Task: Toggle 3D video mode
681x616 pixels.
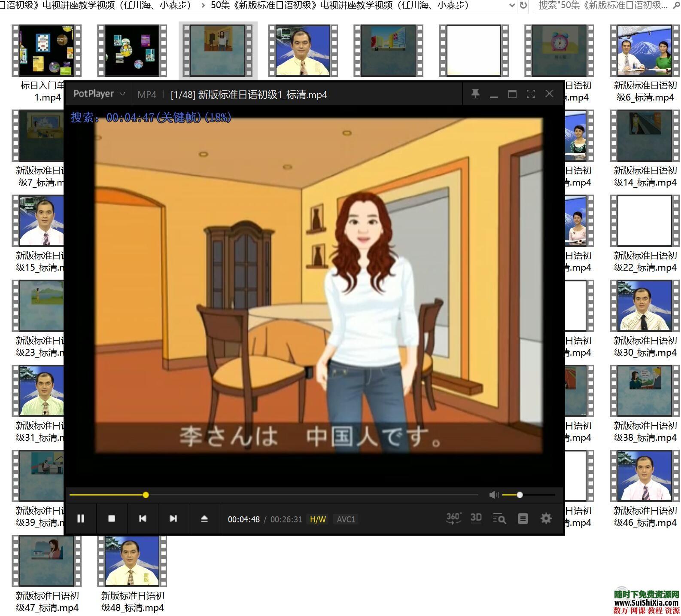Action: [476, 518]
